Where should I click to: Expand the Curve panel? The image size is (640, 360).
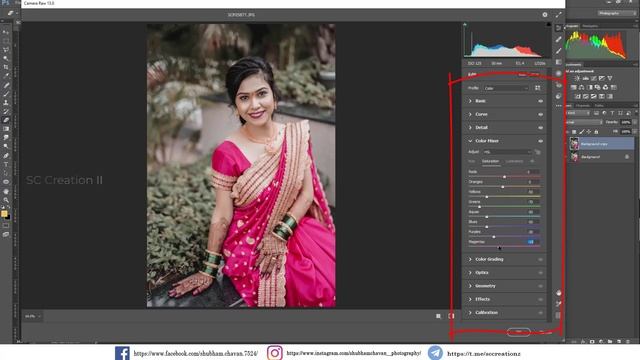tap(470, 114)
